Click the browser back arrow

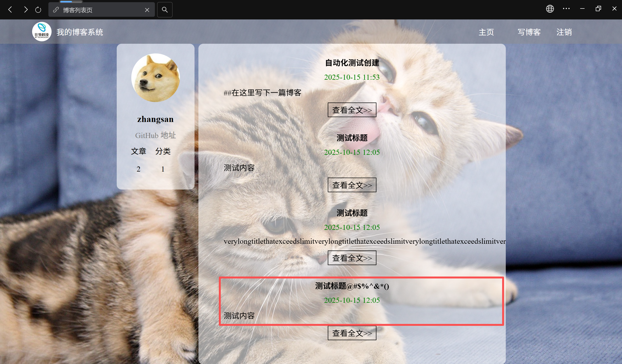(10, 10)
